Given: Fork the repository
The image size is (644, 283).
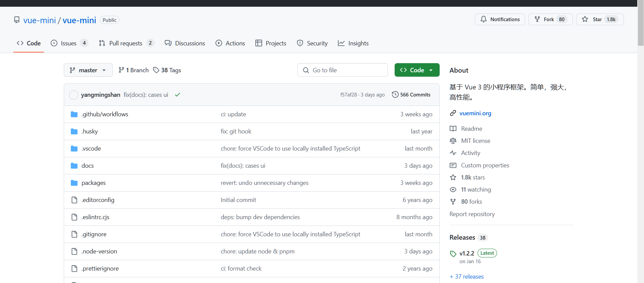Looking at the screenshot, I should [550, 19].
